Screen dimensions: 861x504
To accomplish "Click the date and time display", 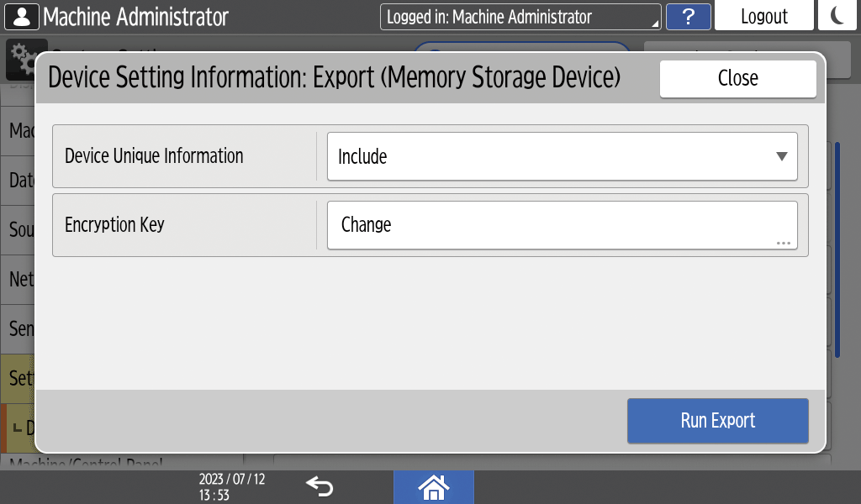I will coord(231,487).
